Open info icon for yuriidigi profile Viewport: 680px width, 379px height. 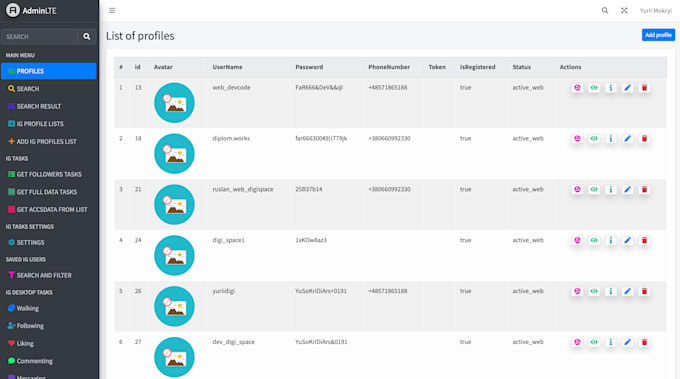click(611, 291)
